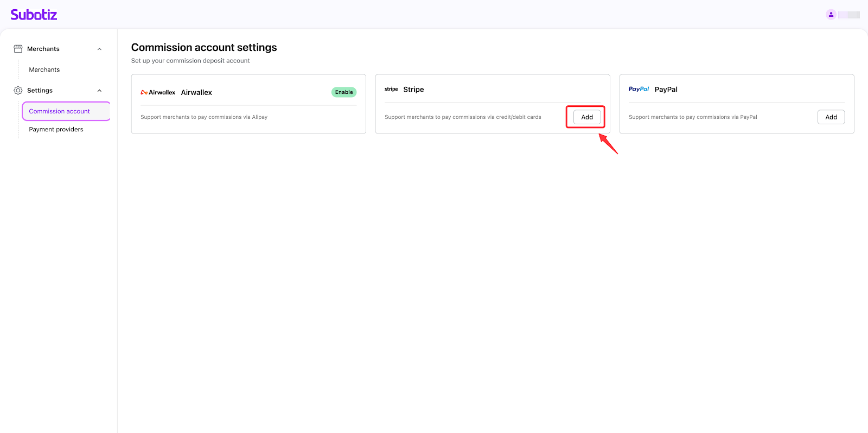Open the user profile avatar
This screenshot has height=433, width=868.
coord(831,15)
